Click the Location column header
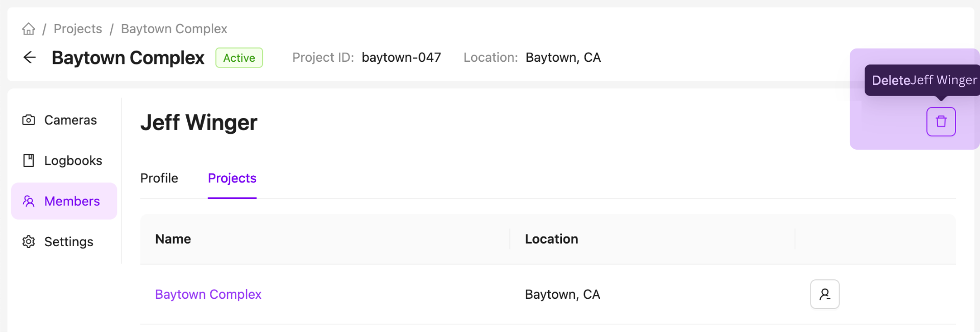The width and height of the screenshot is (980, 333). (x=551, y=239)
